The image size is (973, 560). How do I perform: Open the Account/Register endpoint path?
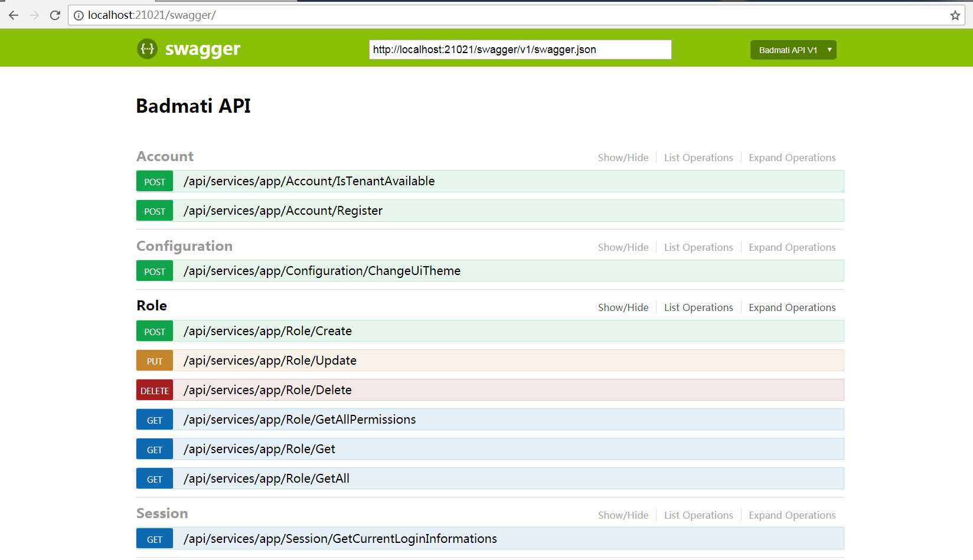click(283, 211)
